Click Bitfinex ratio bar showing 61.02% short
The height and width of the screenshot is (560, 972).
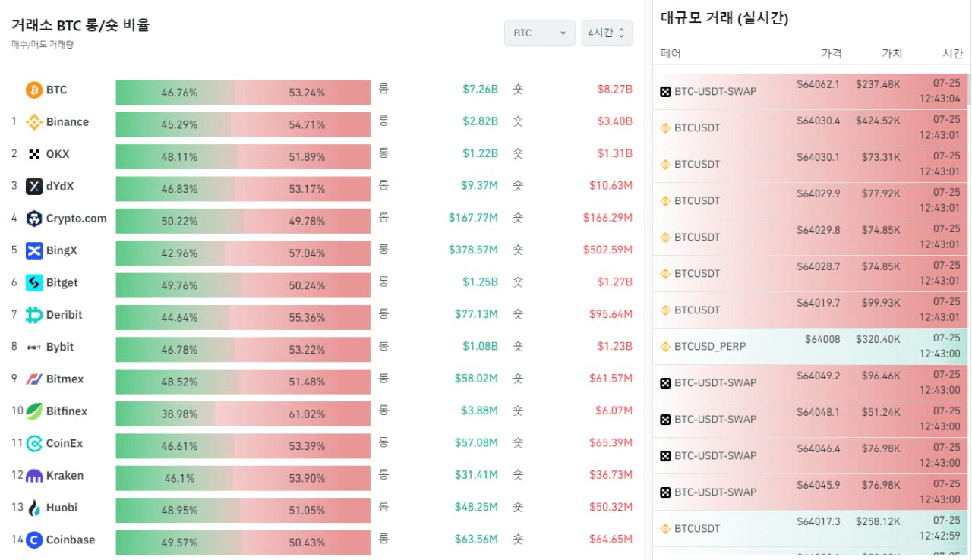point(243,414)
